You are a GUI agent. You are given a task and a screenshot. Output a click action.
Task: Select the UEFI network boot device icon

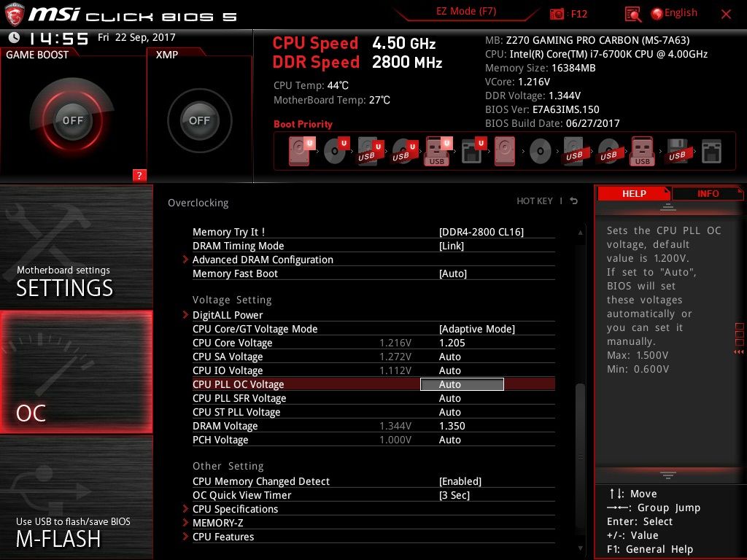pyautogui.click(x=473, y=151)
